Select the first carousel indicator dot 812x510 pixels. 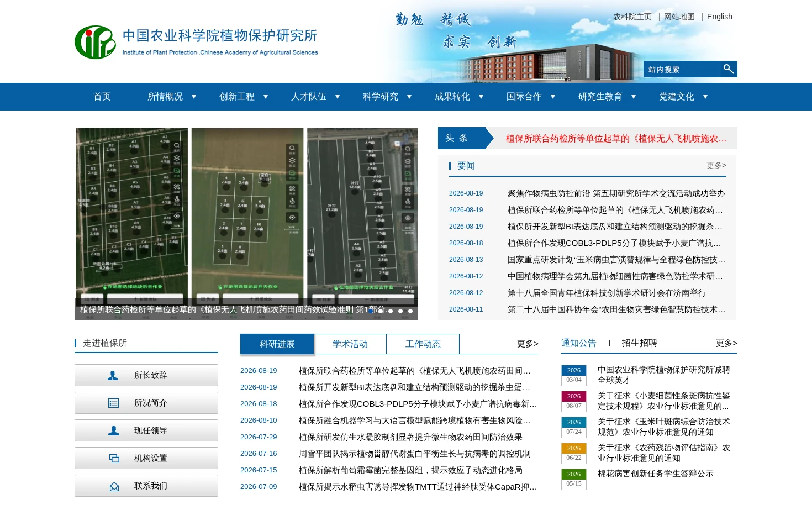pyautogui.click(x=371, y=311)
